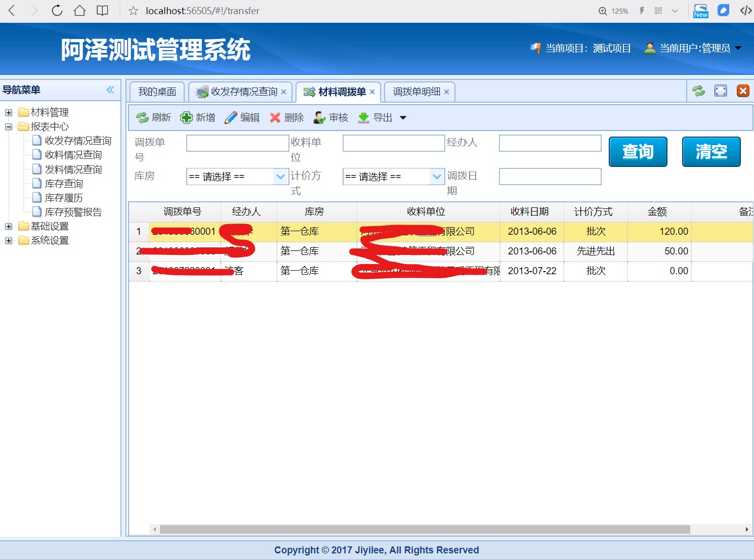
Task: Click the 审核 audit icon
Action: pos(319,118)
